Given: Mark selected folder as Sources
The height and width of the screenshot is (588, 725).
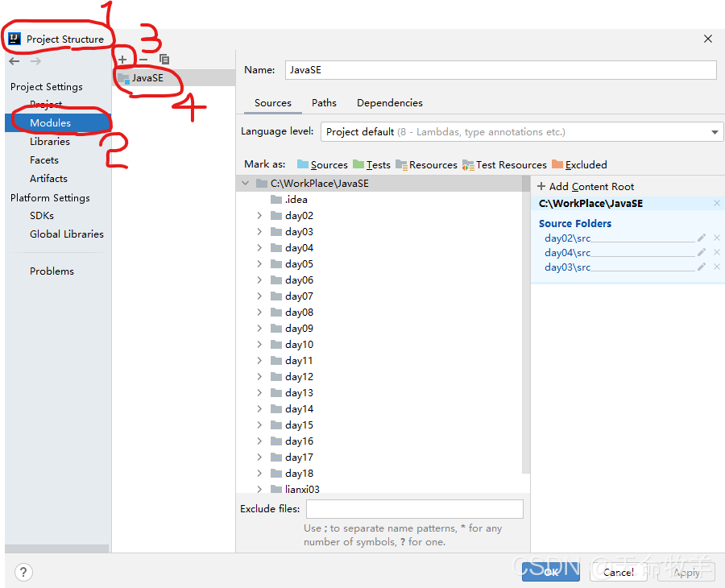Looking at the screenshot, I should pyautogui.click(x=322, y=164).
